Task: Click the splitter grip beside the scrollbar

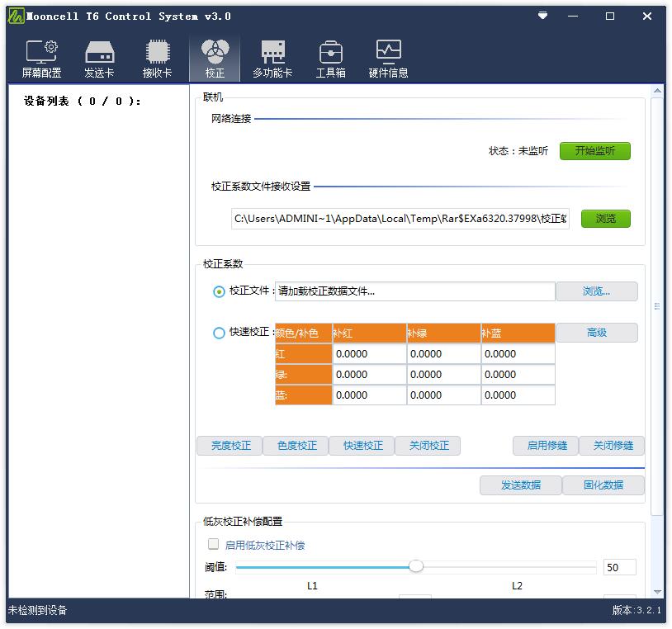Action: click(x=657, y=306)
